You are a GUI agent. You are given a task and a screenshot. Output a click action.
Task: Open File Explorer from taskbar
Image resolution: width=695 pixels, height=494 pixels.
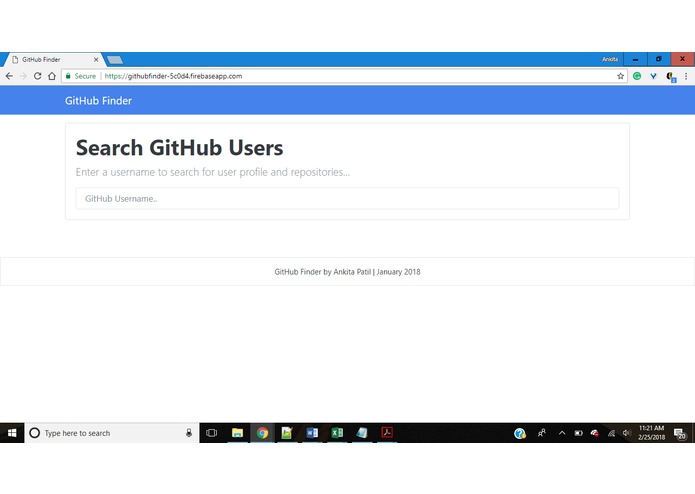(238, 433)
